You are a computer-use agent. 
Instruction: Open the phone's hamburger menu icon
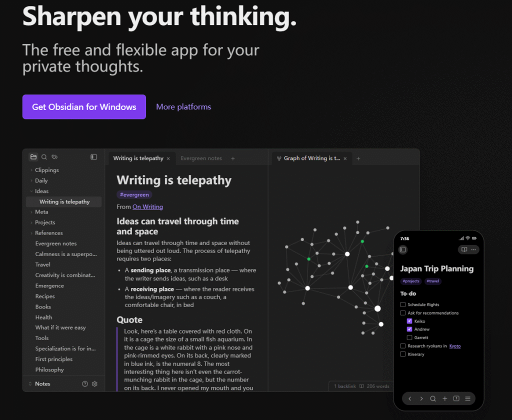pyautogui.click(x=468, y=398)
